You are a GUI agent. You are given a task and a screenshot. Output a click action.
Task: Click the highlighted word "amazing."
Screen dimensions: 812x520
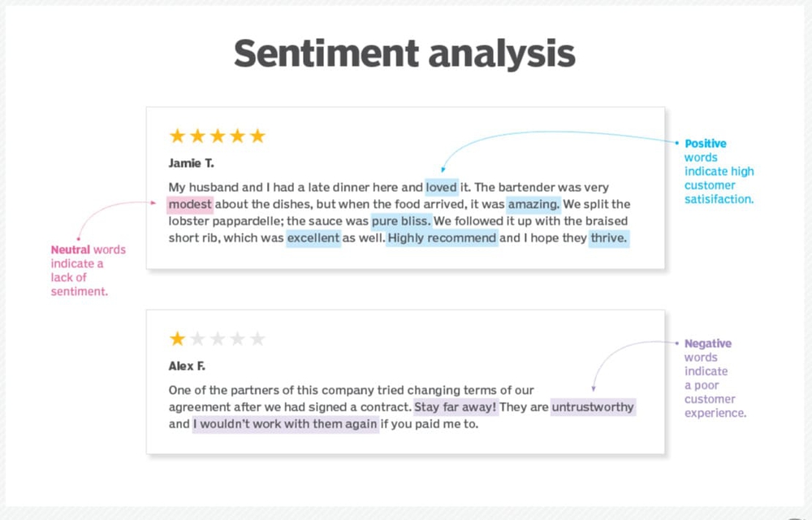click(533, 204)
